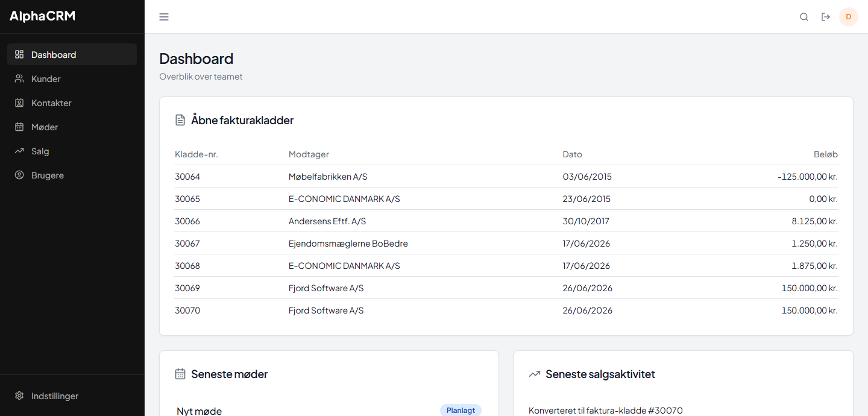Go to Kunder page
The height and width of the screenshot is (416, 868).
click(72, 78)
